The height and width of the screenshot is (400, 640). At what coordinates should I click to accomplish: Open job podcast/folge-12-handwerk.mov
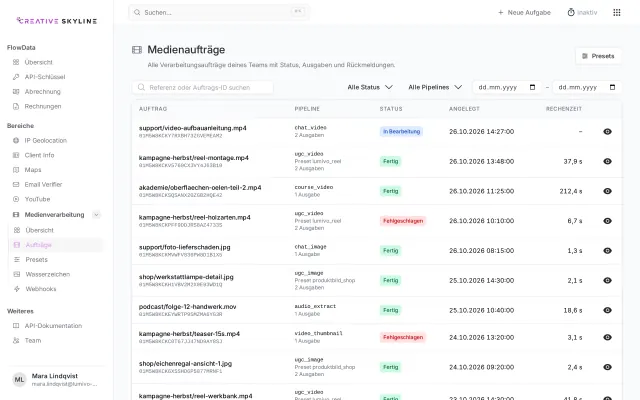point(187,307)
